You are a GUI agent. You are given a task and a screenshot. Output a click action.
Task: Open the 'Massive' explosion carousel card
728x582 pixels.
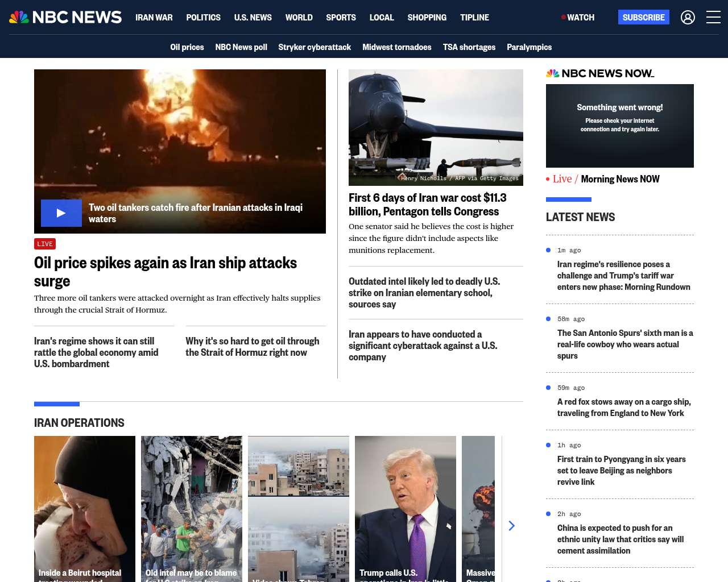click(478, 509)
